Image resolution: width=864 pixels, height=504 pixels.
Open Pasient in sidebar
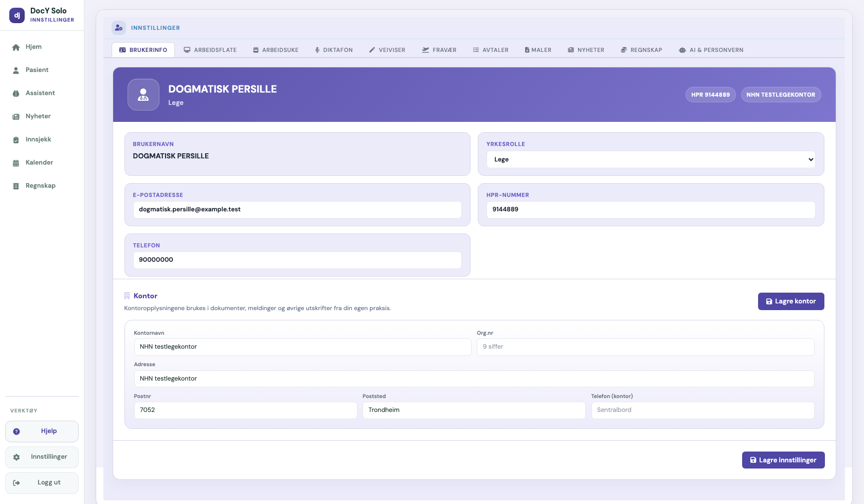click(x=42, y=70)
